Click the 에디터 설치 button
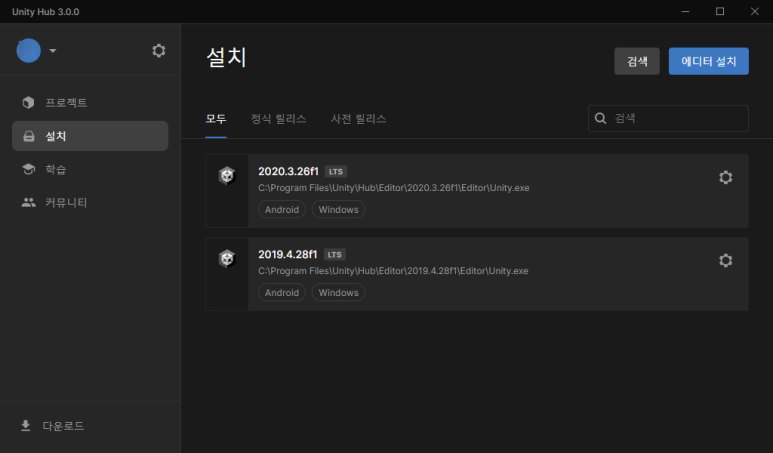The width and height of the screenshot is (773, 453). coord(708,61)
